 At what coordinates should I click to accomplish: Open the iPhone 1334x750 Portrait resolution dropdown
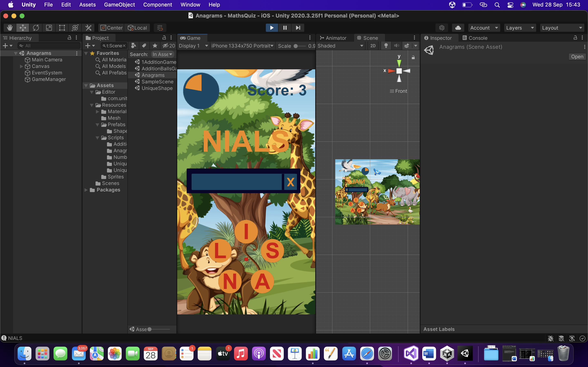(x=242, y=46)
